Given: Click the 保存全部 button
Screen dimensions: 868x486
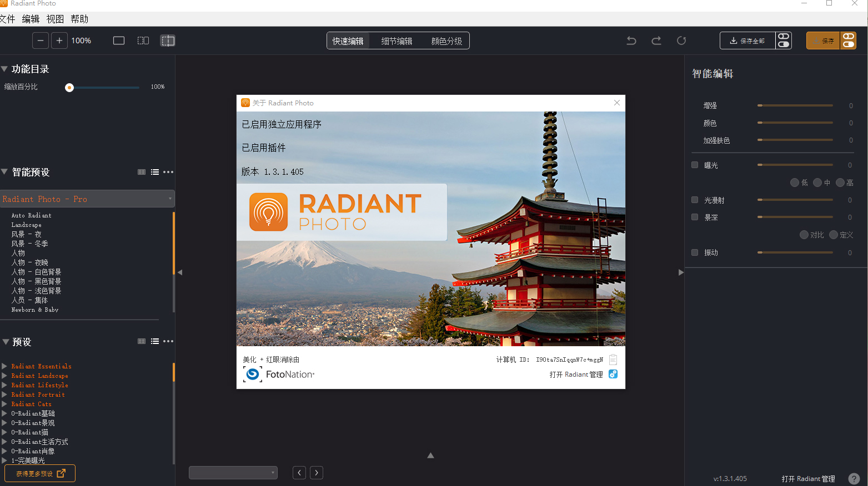Looking at the screenshot, I should (747, 40).
